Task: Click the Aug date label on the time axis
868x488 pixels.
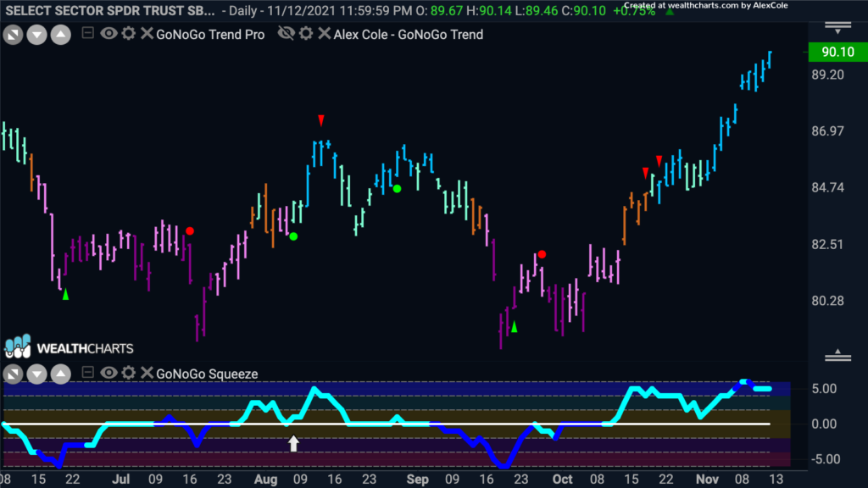Action: (265, 480)
